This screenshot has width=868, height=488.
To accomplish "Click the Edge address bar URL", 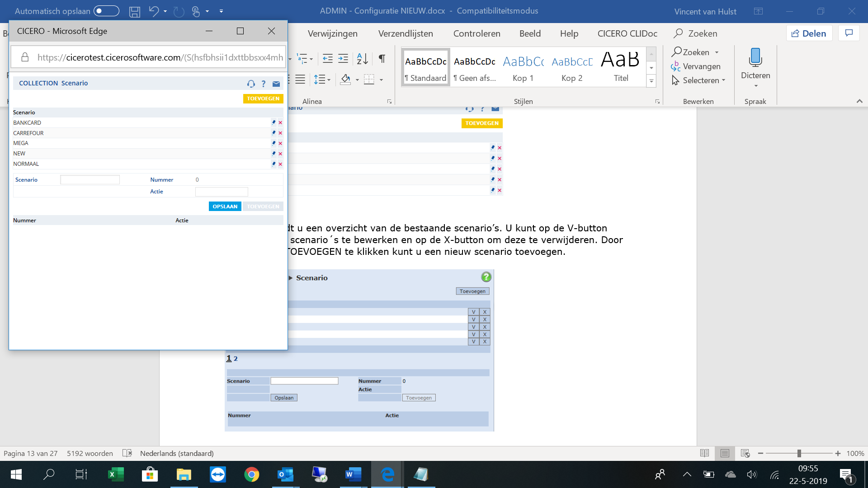I will coord(160,57).
